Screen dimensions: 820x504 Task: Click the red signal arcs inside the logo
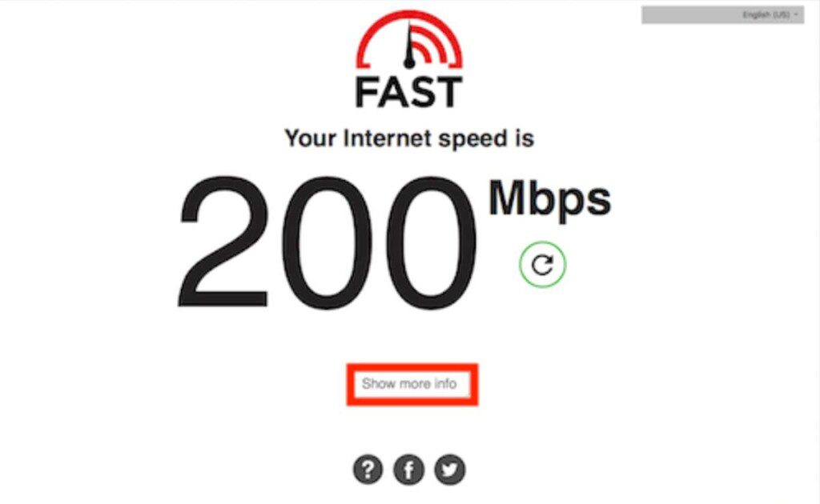(430, 43)
